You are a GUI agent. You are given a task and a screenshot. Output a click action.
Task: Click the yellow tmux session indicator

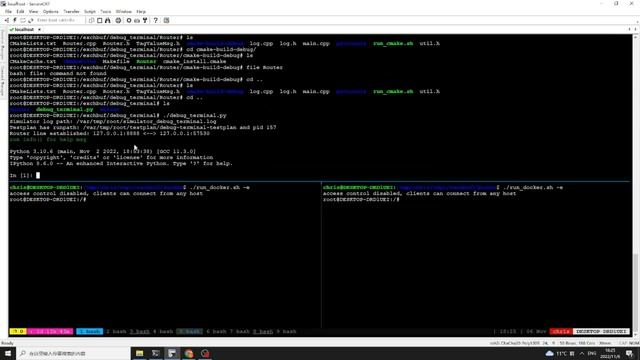point(18,331)
